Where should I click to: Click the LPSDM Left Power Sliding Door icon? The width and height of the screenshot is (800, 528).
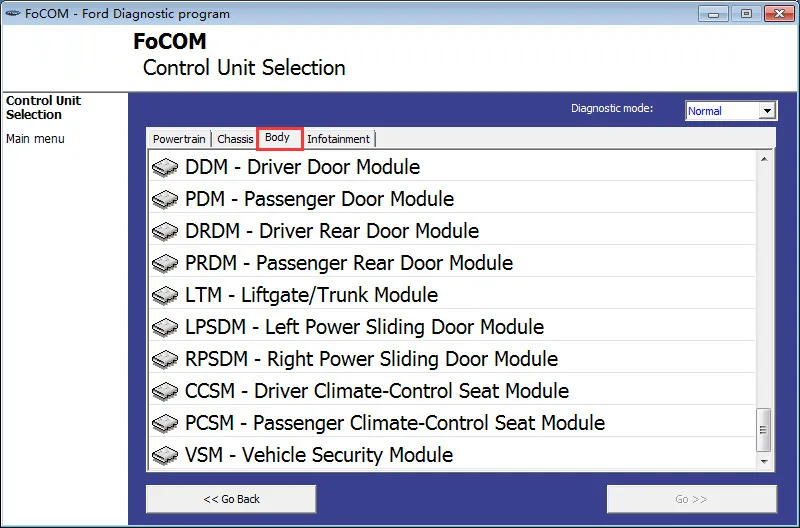(x=165, y=328)
